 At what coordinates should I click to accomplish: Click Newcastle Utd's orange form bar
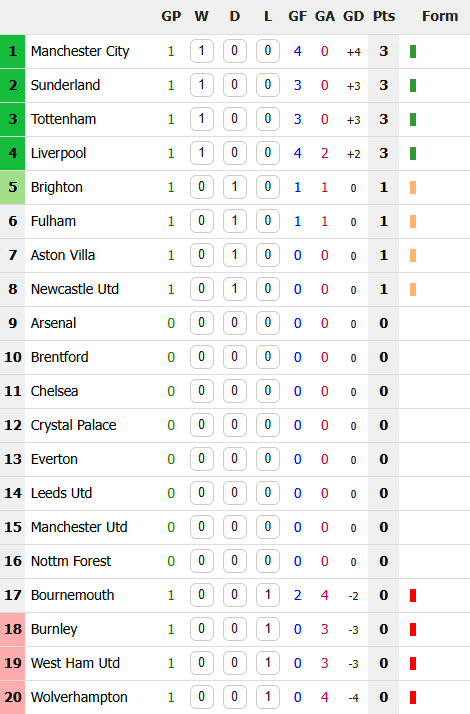[413, 290]
